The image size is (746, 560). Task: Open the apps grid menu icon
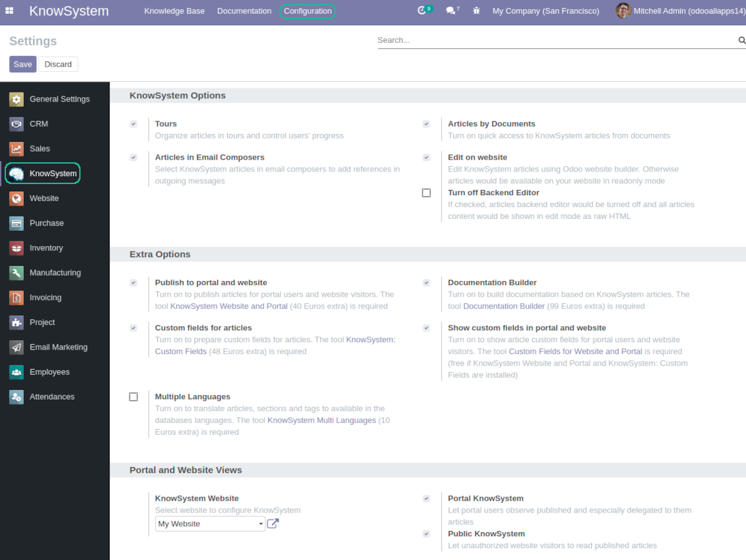coord(9,11)
